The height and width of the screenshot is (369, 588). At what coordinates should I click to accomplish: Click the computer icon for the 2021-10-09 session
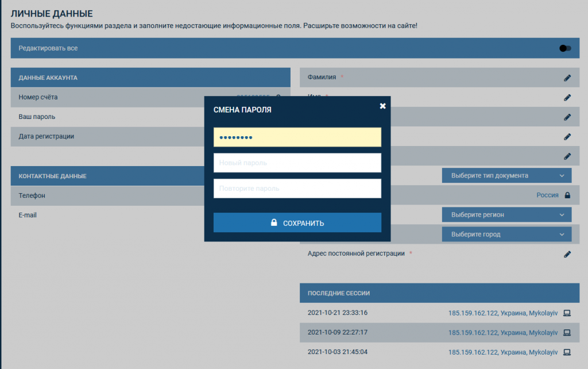[567, 333]
